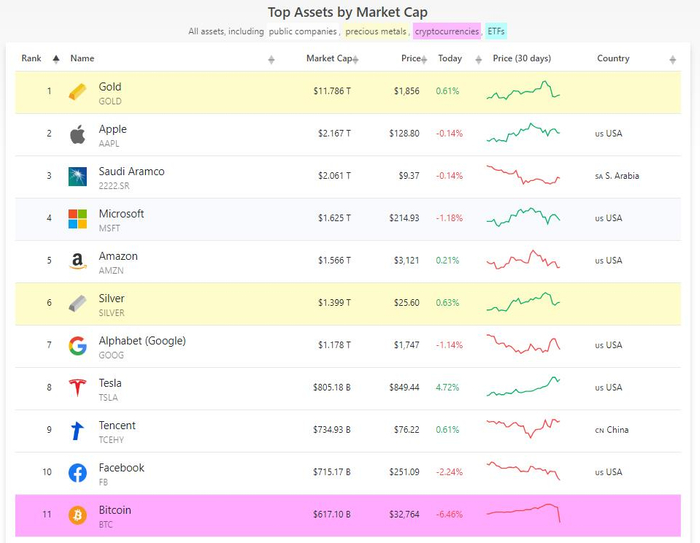
Task: Click the Silver bar icon
Action: 77,304
